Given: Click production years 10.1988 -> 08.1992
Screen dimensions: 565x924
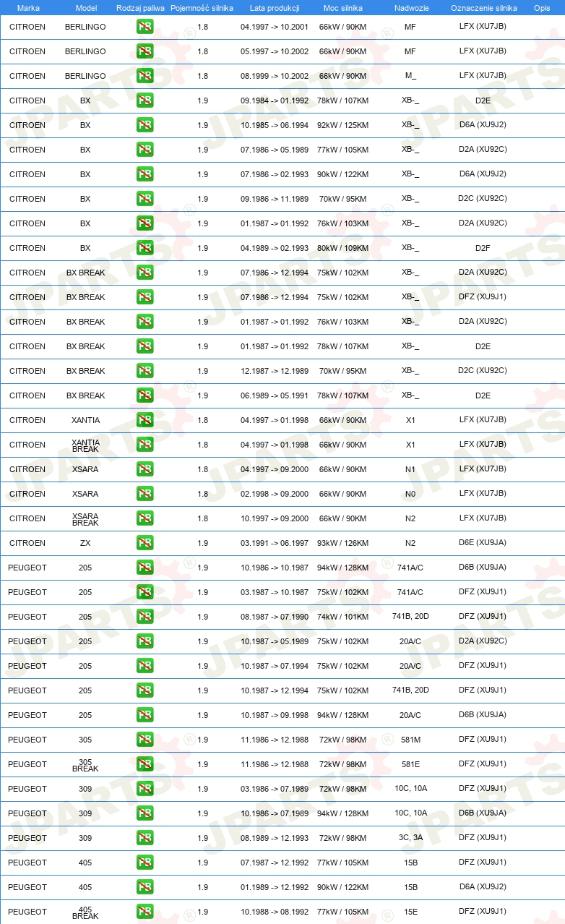Looking at the screenshot, I should point(275,912).
